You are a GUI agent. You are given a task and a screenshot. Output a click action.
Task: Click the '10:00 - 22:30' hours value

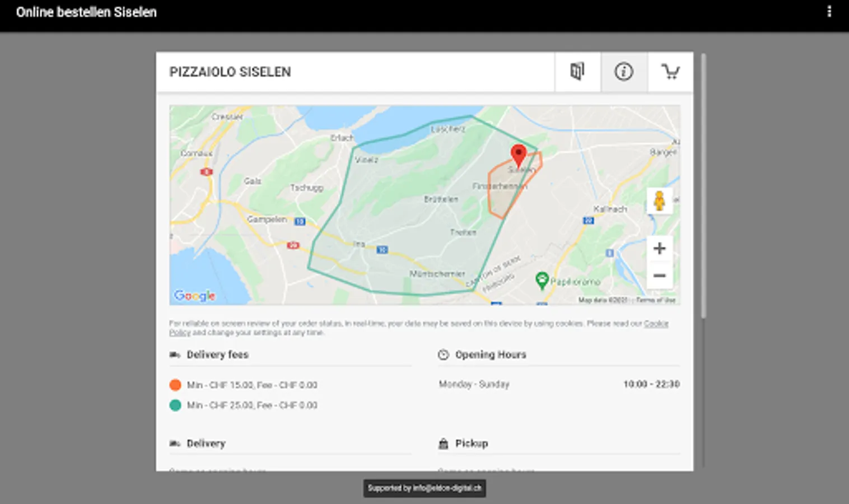point(652,384)
